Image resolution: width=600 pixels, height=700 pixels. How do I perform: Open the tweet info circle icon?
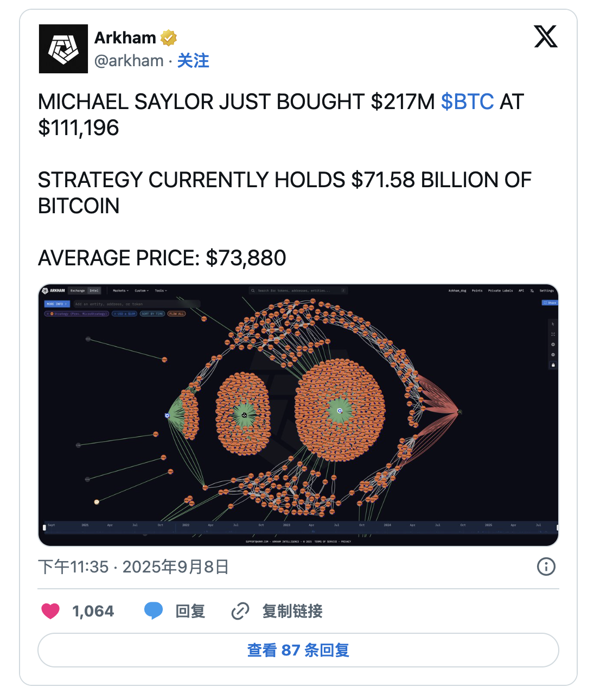[x=546, y=567]
